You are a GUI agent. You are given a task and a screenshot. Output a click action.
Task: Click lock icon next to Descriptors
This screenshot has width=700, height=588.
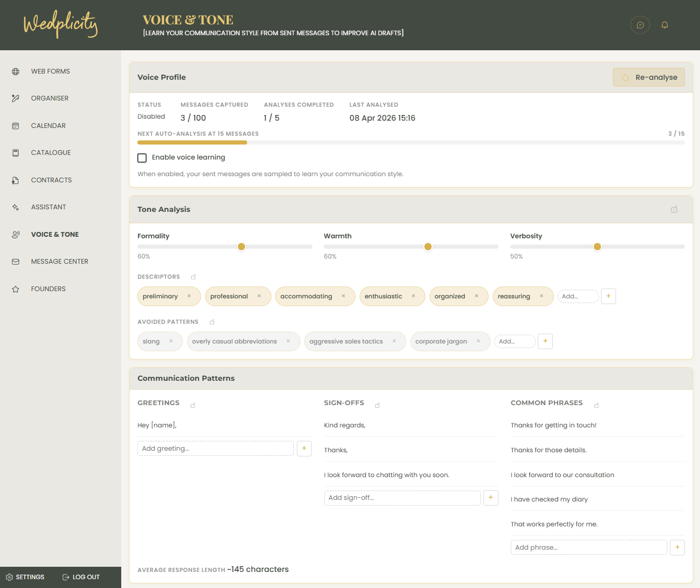click(x=193, y=277)
